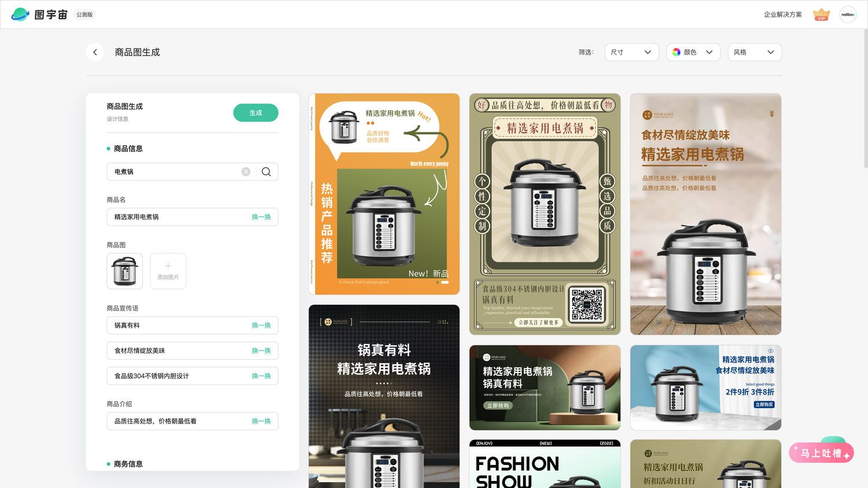Image resolution: width=868 pixels, height=488 pixels.
Task: Click the color wheel icon in the 颜色 filter
Action: tap(676, 52)
